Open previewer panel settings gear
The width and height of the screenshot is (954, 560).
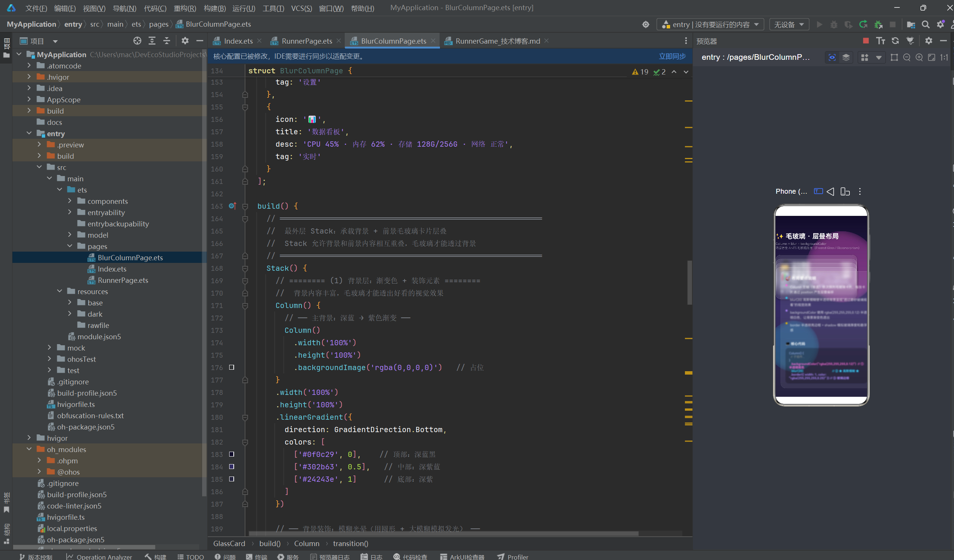point(929,41)
